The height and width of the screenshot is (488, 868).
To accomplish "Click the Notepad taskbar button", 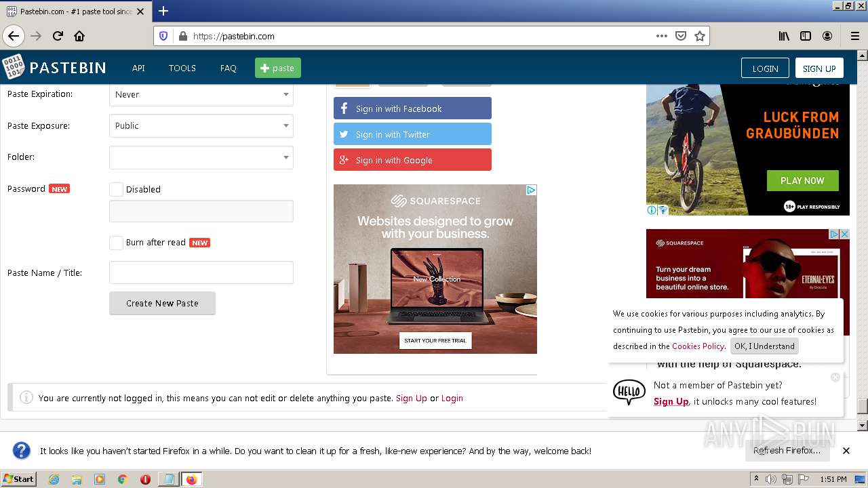I will tap(168, 479).
